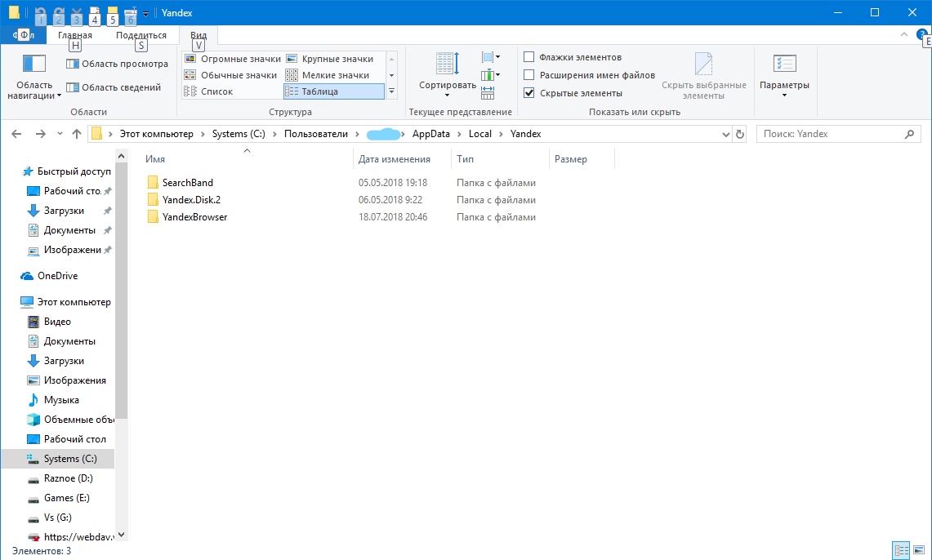Open the recent locations dropdown chevron
The height and width of the screenshot is (560, 932).
pos(60,134)
